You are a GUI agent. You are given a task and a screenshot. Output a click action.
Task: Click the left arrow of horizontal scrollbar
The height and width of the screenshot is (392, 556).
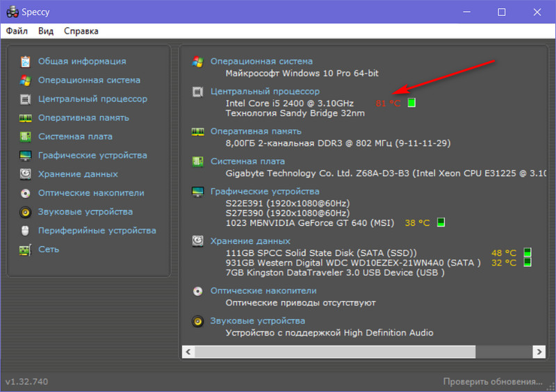click(188, 352)
